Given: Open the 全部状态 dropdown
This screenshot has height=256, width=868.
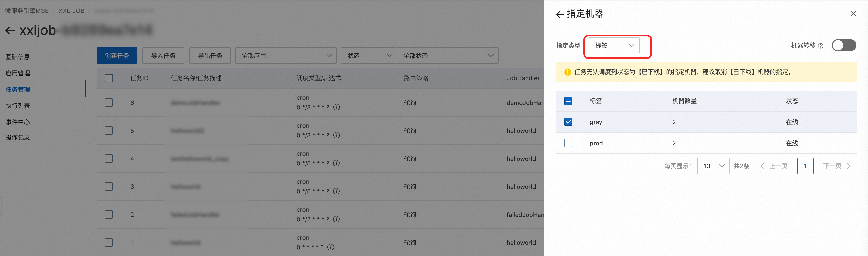Looking at the screenshot, I should point(448,55).
